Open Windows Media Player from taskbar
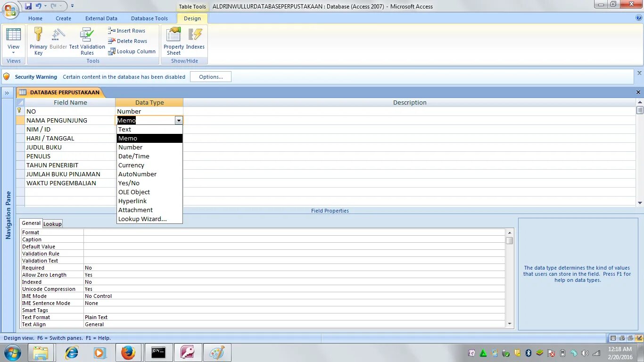644x362 pixels. point(99,353)
